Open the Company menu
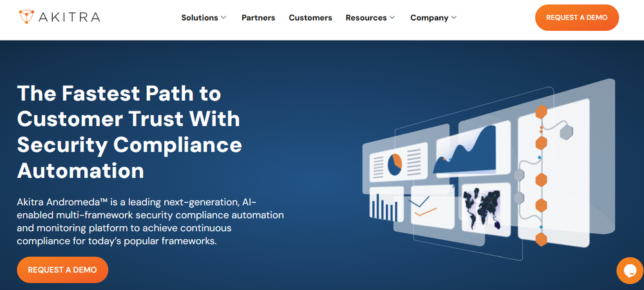 pyautogui.click(x=433, y=17)
